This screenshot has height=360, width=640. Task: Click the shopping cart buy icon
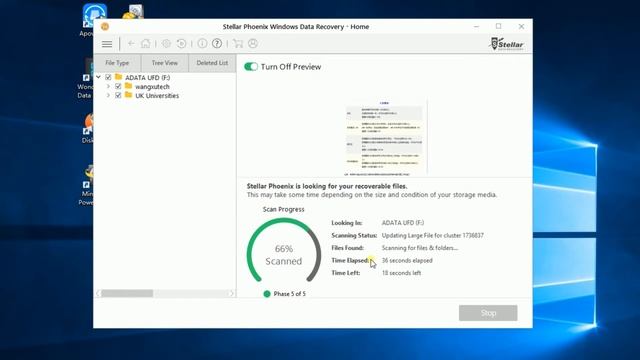click(x=238, y=43)
